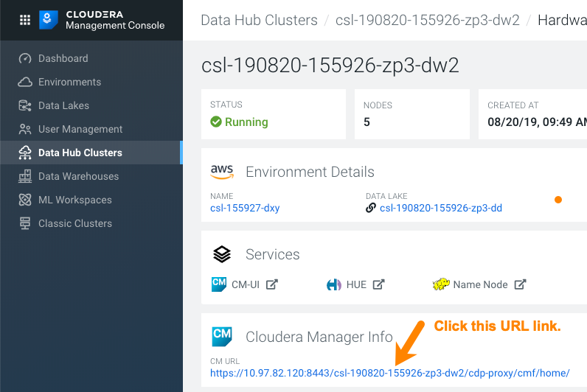The height and width of the screenshot is (392, 587).
Task: Open the app grid launcher icon
Action: point(25,20)
